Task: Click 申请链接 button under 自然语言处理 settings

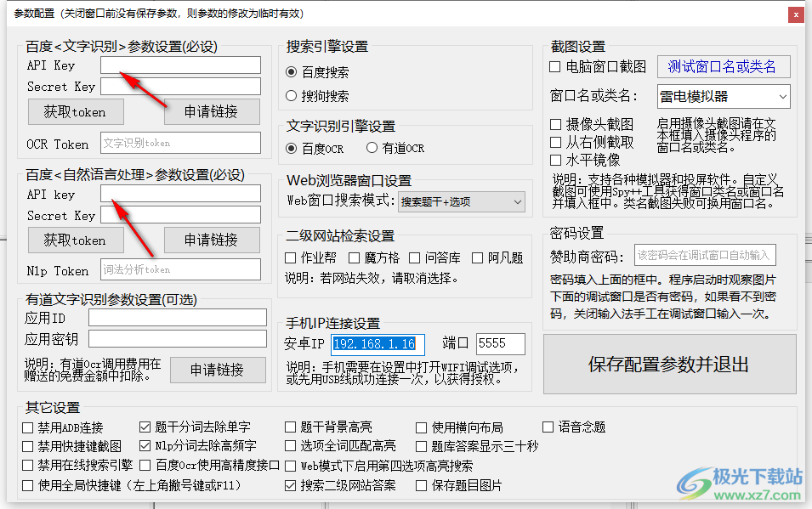Action: (x=212, y=240)
